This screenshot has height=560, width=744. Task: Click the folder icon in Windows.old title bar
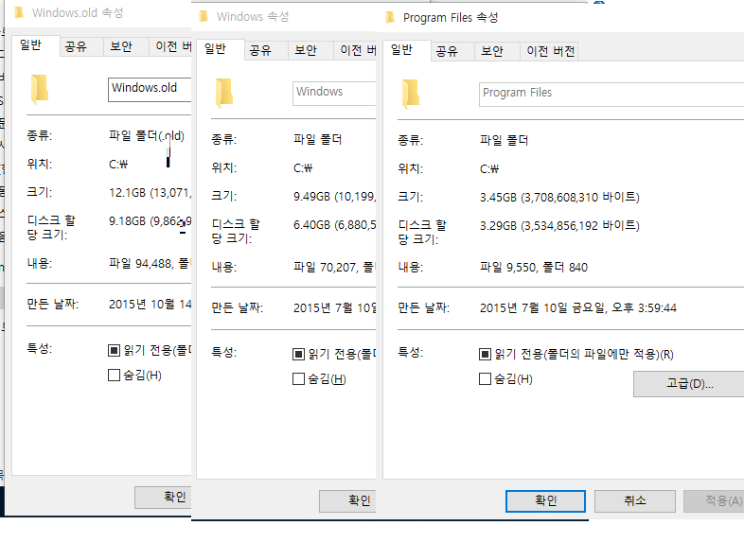click(x=19, y=13)
